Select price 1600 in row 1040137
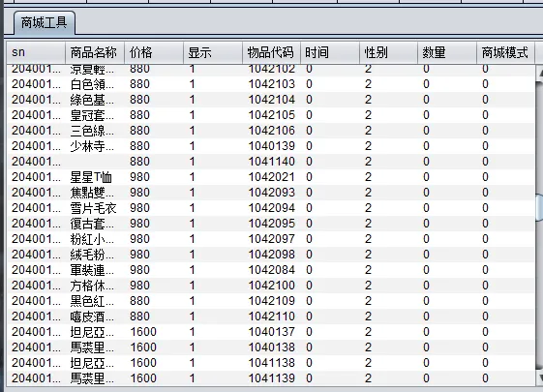This screenshot has height=392, width=543. click(154, 332)
